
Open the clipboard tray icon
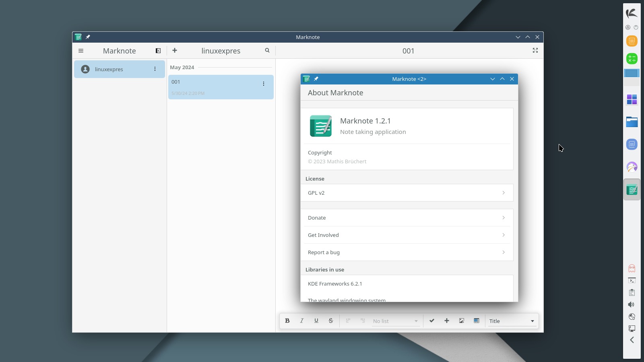tap(632, 292)
